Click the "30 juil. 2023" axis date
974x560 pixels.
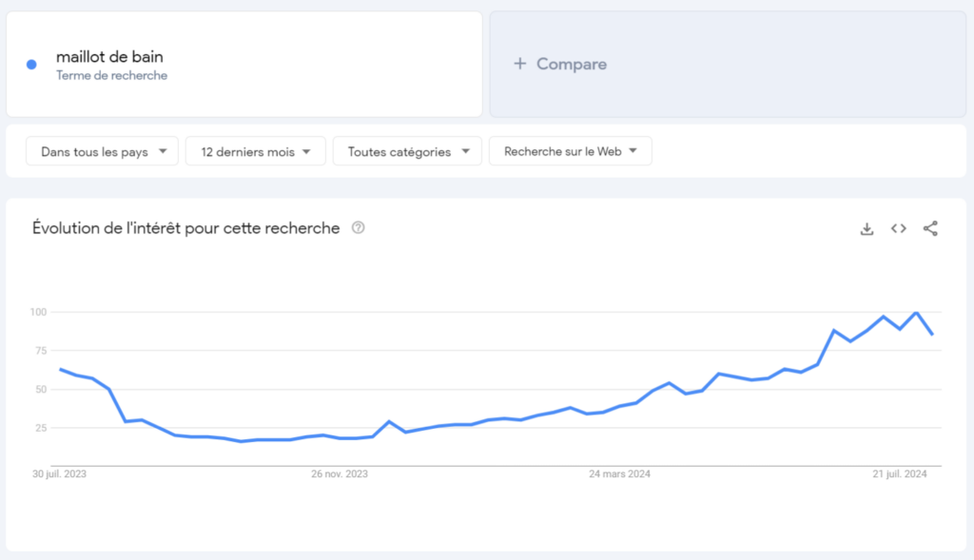(59, 473)
